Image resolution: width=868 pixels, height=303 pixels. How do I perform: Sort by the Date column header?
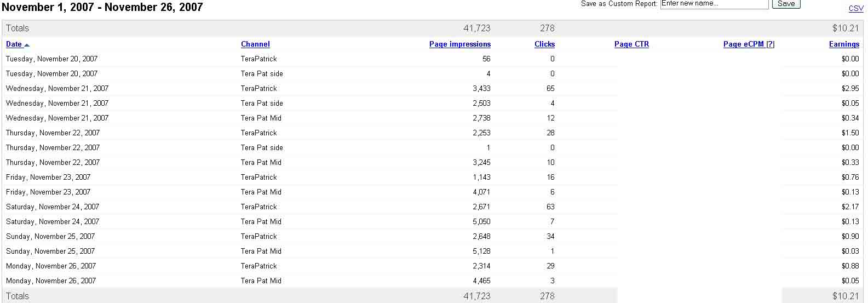[14, 44]
